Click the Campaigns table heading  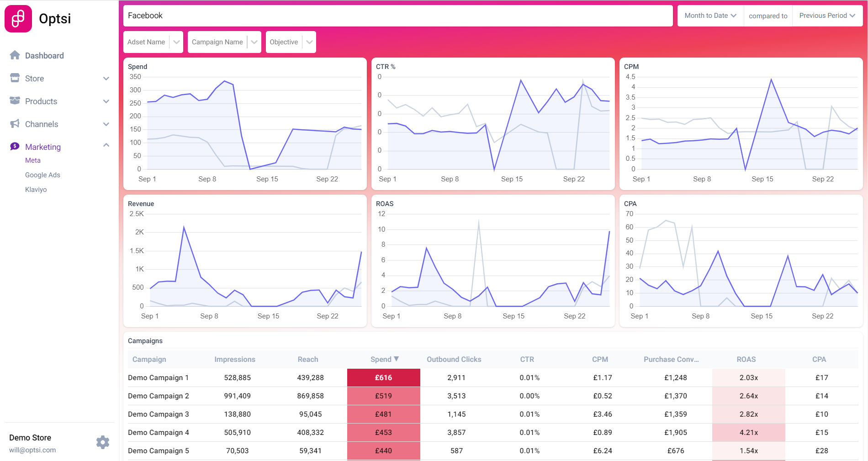point(145,341)
